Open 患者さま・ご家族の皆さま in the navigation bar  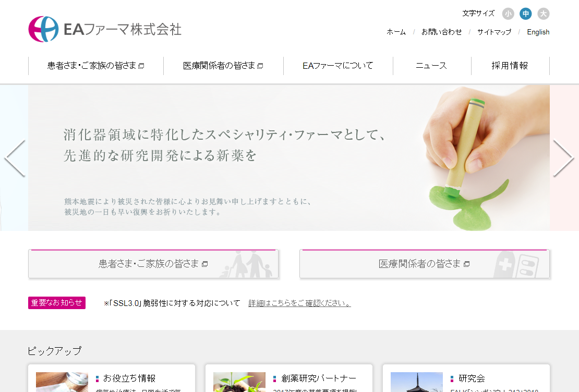(95, 66)
